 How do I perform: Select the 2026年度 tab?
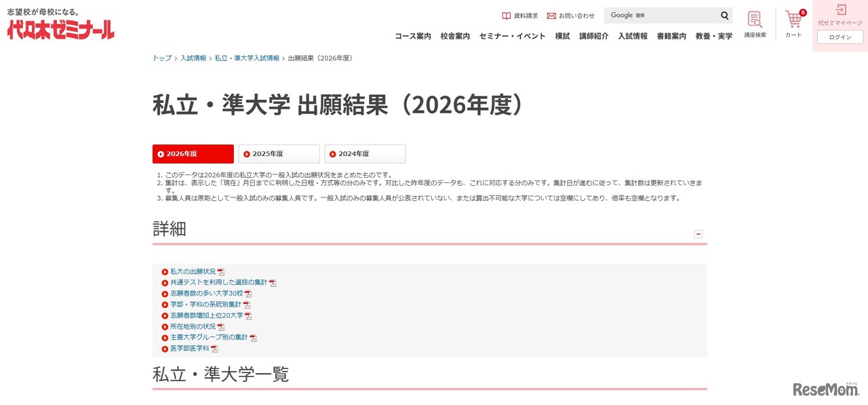click(193, 154)
